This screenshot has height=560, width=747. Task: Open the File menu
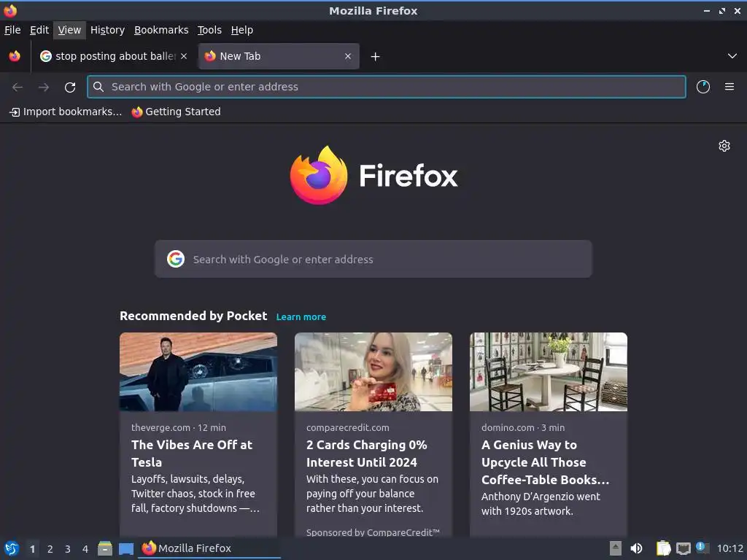12,30
